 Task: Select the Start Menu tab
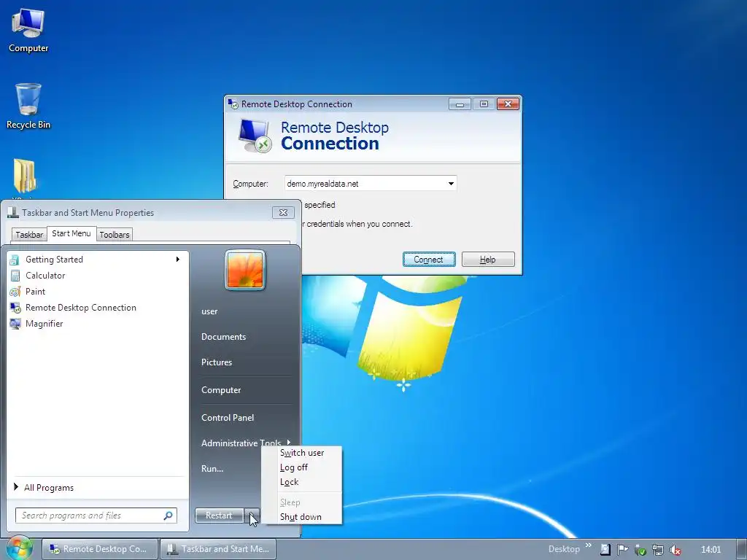point(71,233)
